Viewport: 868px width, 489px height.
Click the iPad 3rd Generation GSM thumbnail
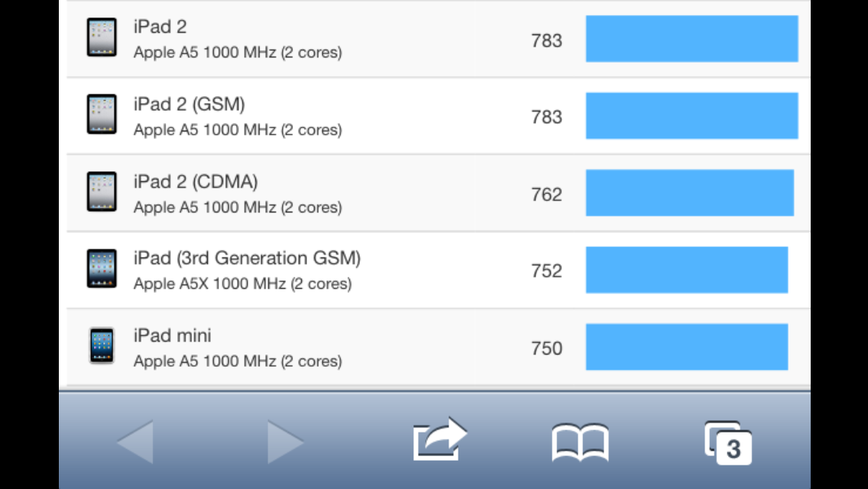tap(102, 269)
